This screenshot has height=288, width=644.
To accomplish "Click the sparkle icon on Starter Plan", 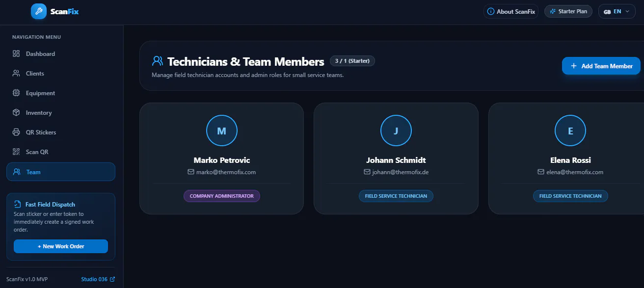I will pyautogui.click(x=553, y=11).
